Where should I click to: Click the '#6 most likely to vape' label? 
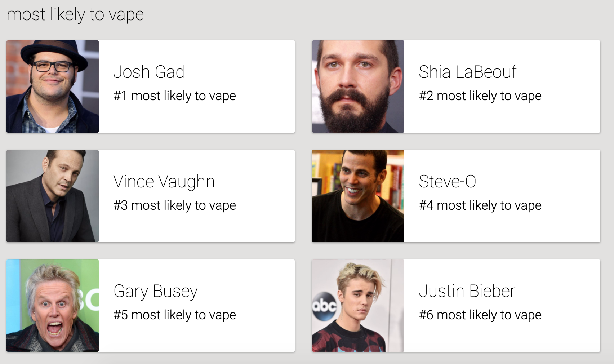coord(480,315)
